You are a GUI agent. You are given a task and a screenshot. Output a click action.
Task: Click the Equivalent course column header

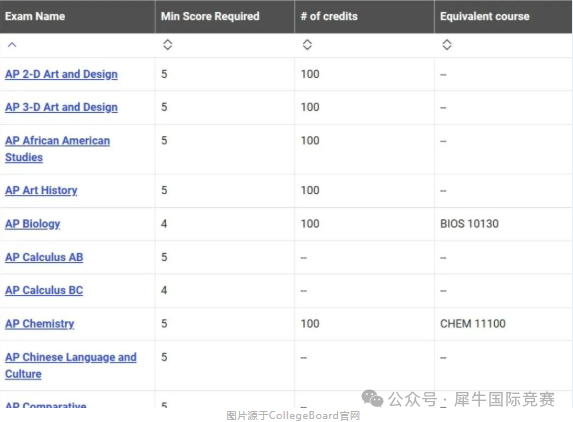pyautogui.click(x=485, y=16)
